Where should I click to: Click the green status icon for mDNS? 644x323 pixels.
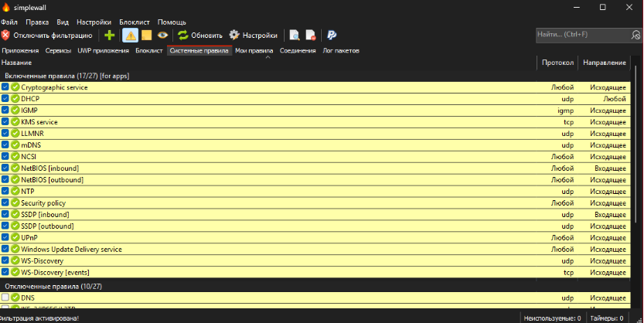click(15, 144)
